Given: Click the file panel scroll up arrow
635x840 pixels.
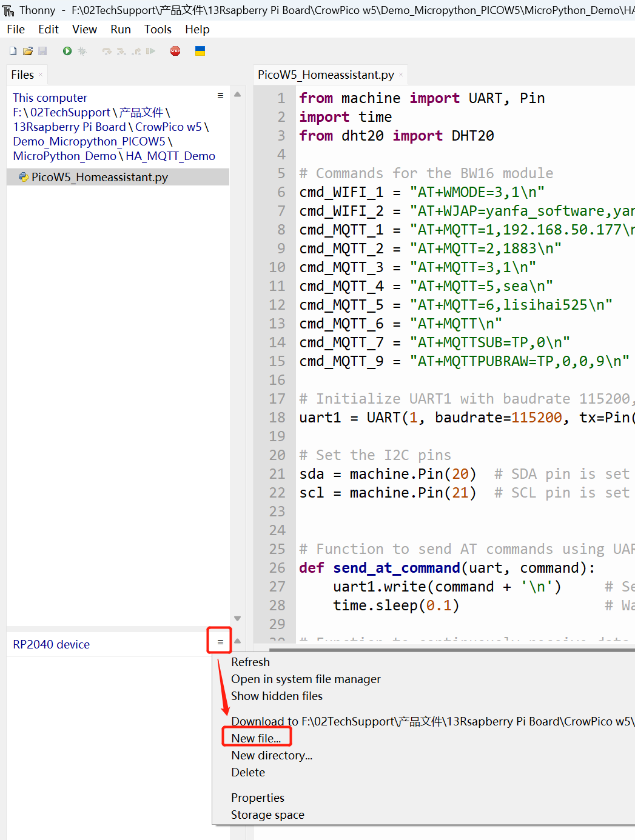Looking at the screenshot, I should tap(238, 95).
